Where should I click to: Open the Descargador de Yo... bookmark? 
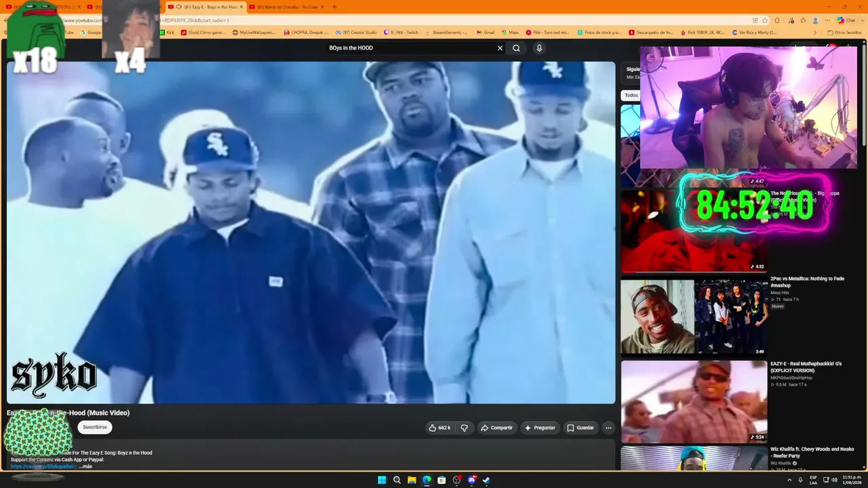[x=651, y=32]
